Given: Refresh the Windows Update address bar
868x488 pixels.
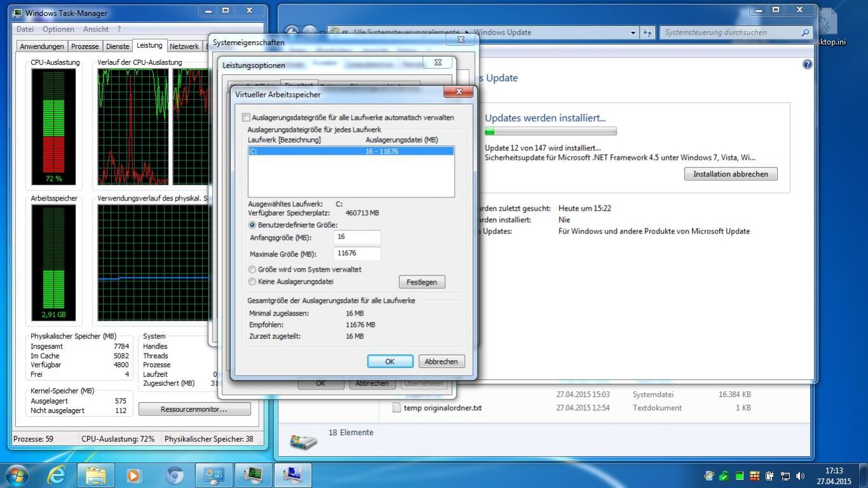Looking at the screenshot, I should [647, 32].
